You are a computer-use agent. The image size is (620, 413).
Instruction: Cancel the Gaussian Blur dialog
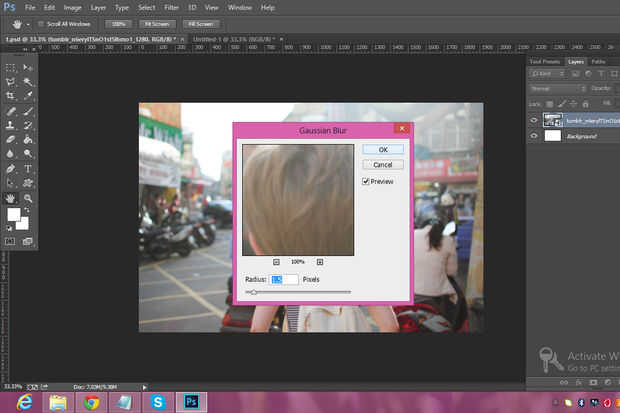(x=382, y=164)
